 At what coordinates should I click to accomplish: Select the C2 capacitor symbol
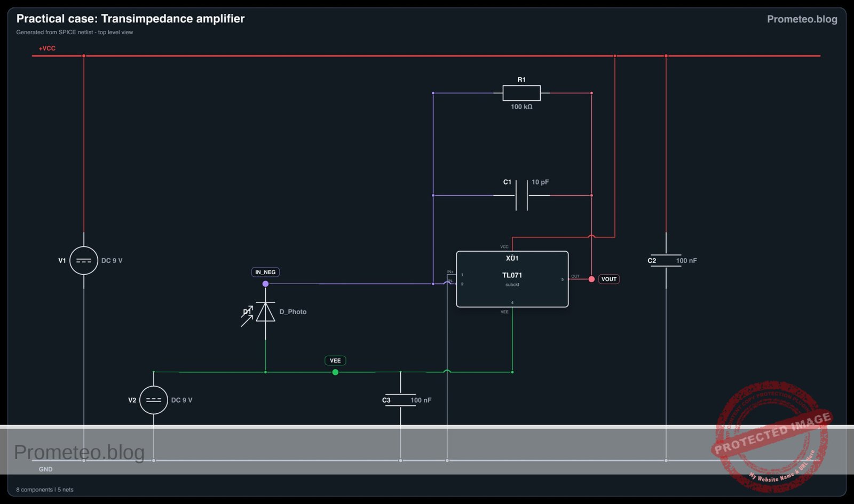pos(666,261)
